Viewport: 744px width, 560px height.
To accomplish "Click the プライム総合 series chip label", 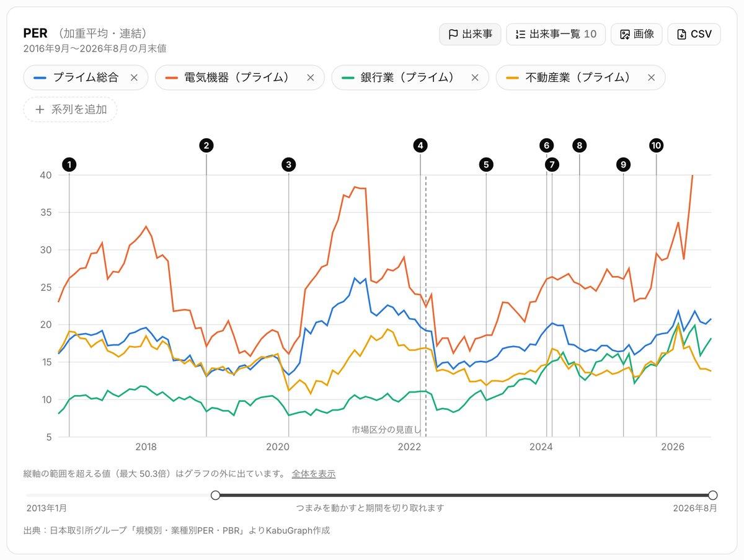I will [86, 78].
